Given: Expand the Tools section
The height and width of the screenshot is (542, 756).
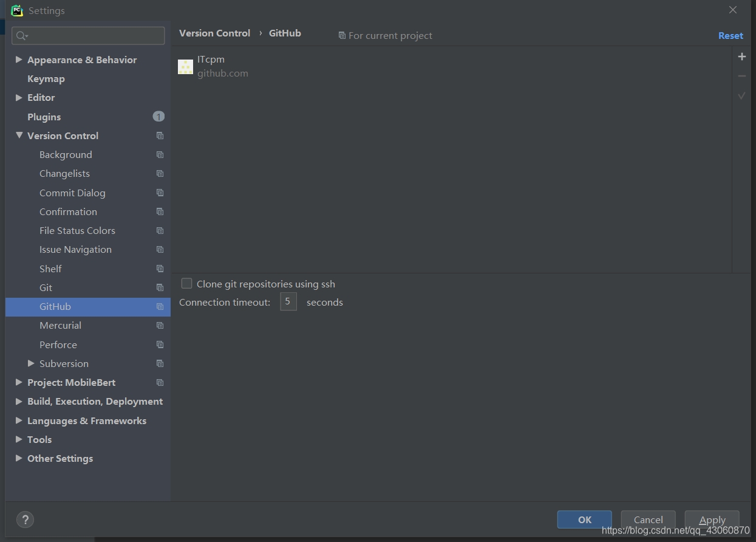Looking at the screenshot, I should (x=19, y=439).
